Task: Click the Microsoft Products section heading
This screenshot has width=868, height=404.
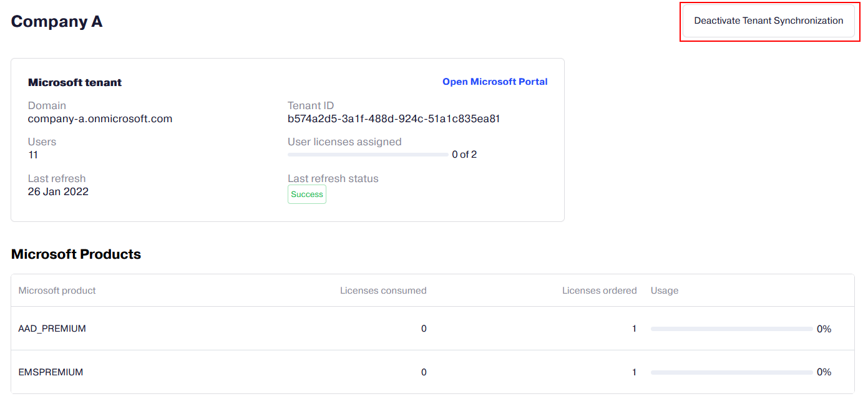Action: point(76,254)
